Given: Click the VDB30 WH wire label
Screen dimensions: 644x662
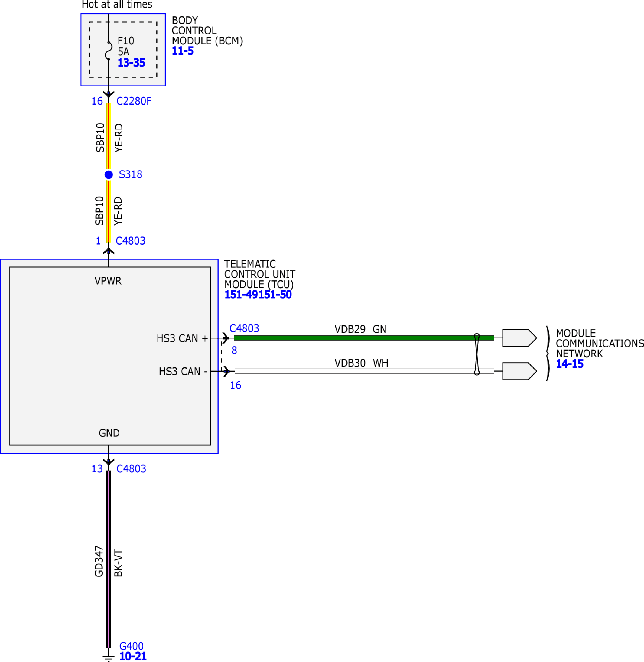Looking at the screenshot, I should click(x=361, y=363).
